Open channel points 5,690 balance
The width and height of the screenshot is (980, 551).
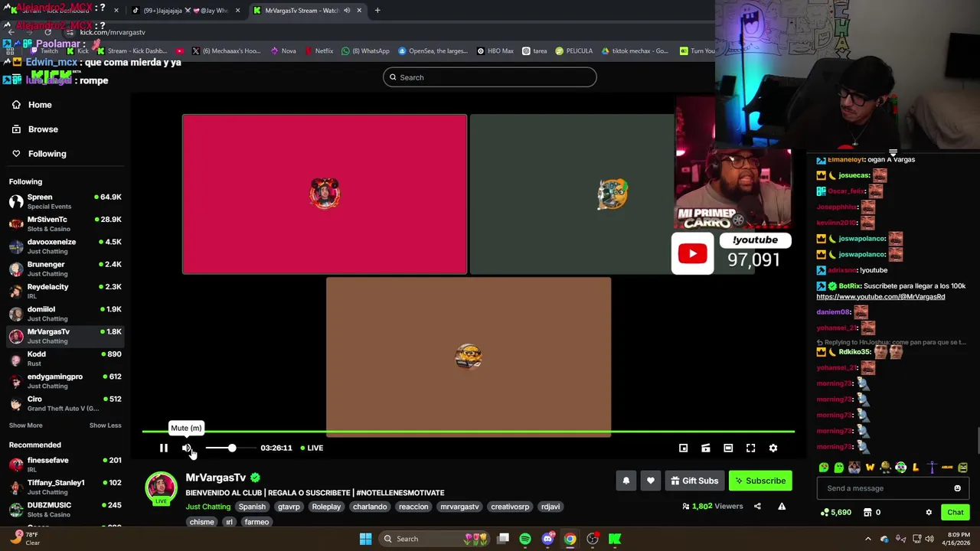835,512
